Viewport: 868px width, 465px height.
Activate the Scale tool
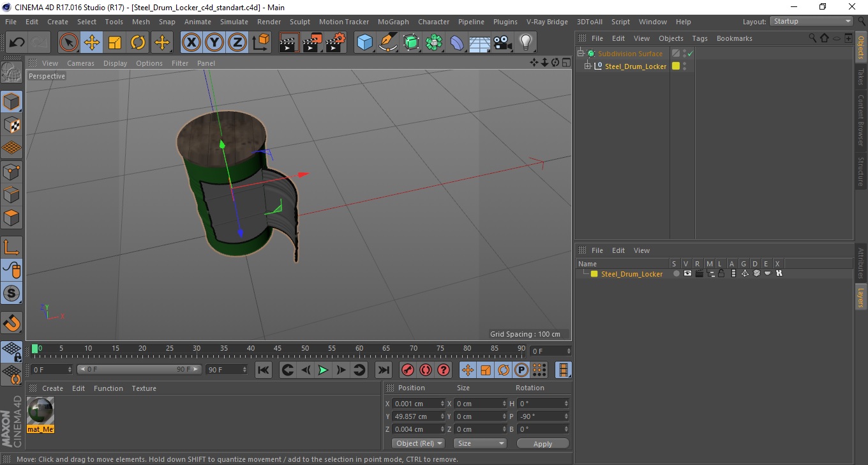[115, 43]
